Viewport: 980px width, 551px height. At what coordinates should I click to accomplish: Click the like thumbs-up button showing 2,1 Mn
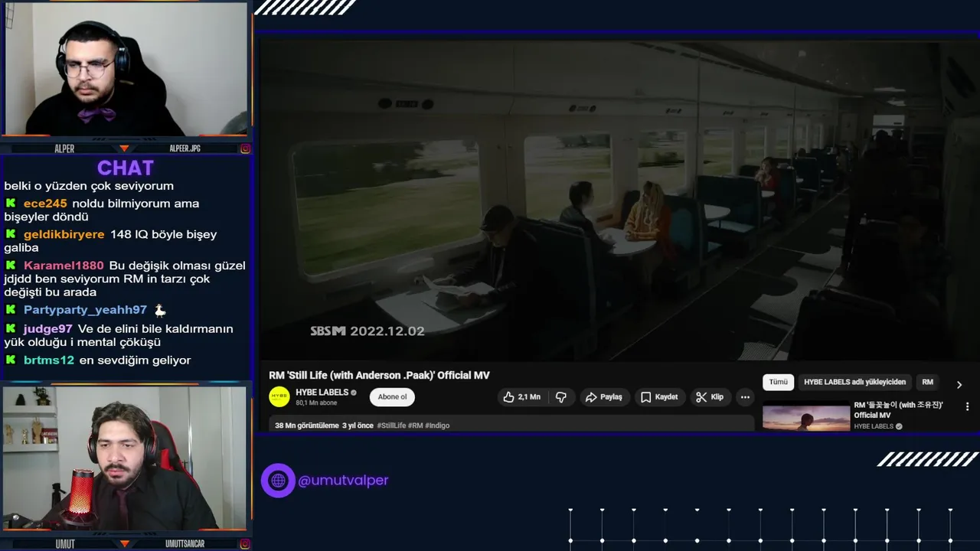[x=521, y=397]
